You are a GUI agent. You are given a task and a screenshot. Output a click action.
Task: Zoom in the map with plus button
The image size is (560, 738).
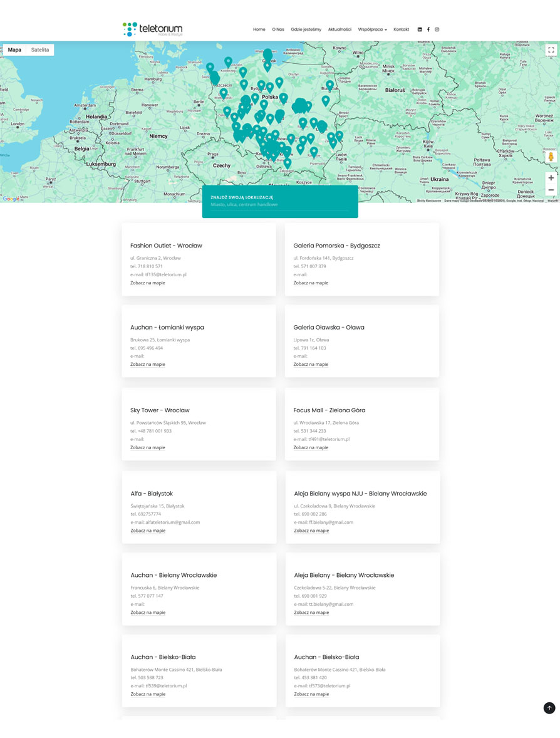(551, 178)
